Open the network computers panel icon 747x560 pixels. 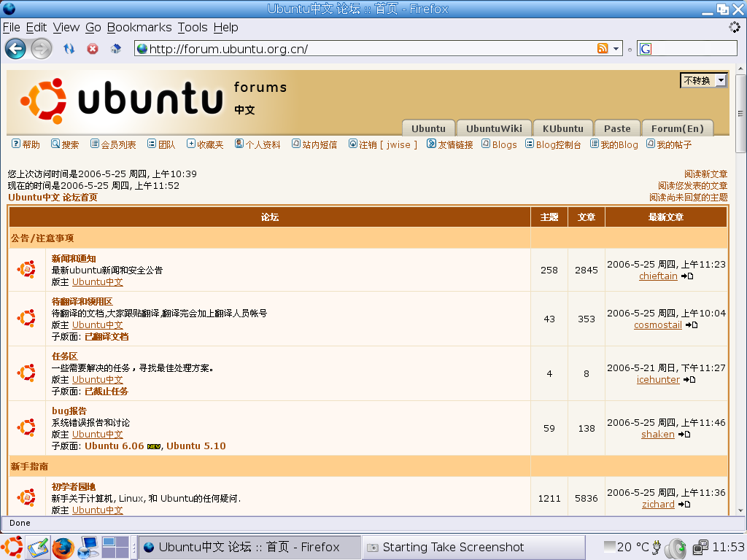click(88, 548)
